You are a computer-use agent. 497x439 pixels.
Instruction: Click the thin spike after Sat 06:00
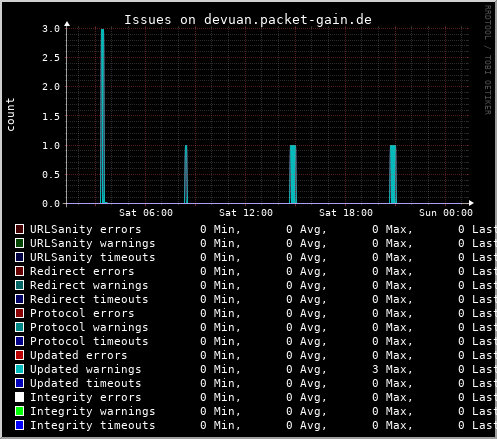(186, 174)
